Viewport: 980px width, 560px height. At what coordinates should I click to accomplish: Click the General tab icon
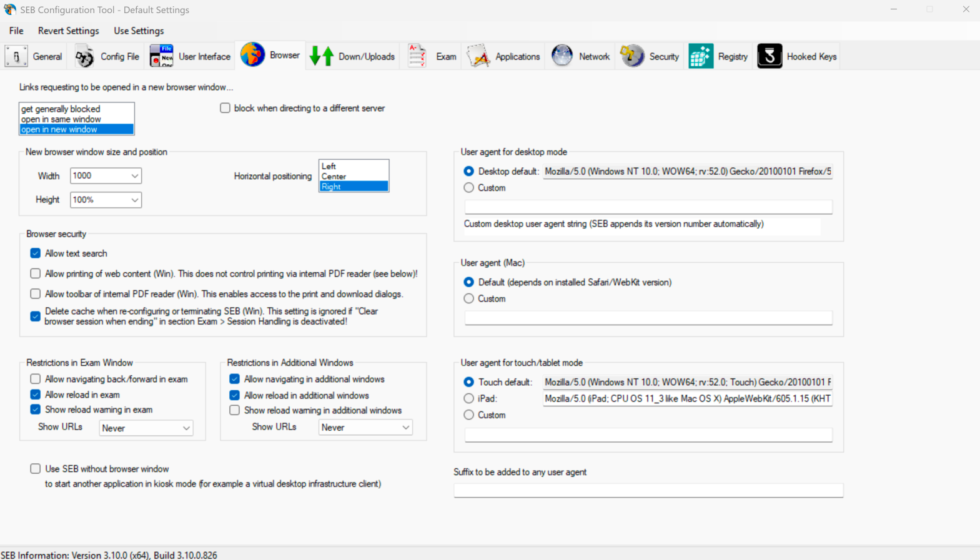16,56
